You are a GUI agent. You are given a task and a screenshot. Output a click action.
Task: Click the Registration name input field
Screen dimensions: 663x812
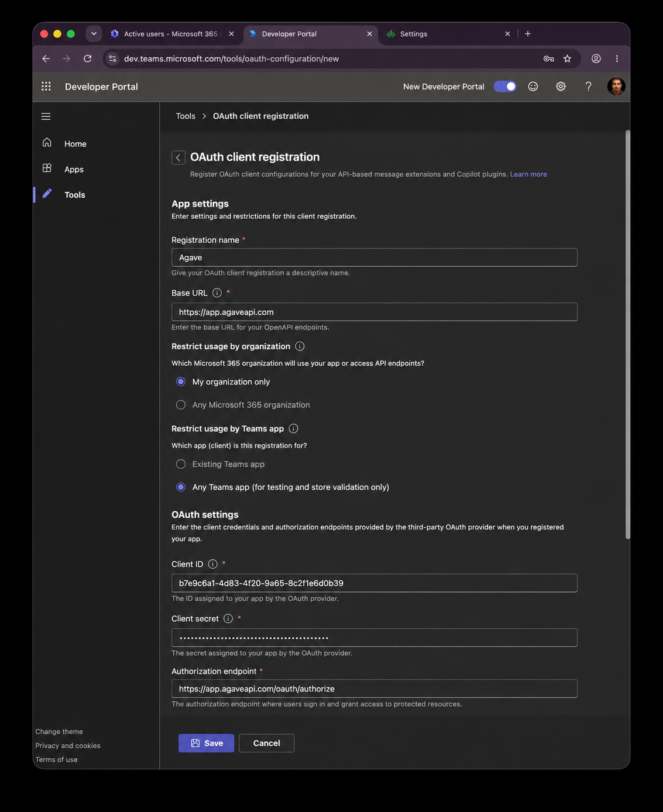pos(375,257)
